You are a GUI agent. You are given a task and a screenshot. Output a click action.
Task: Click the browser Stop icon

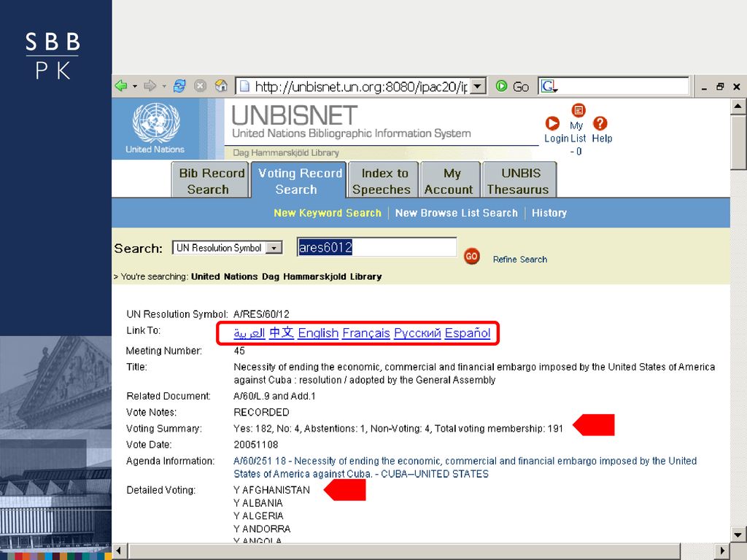[200, 86]
